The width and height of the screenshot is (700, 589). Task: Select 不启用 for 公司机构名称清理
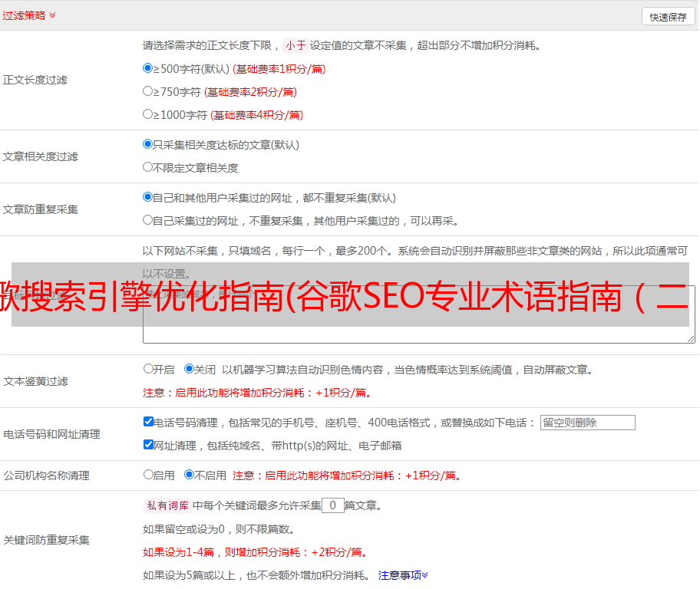pyautogui.click(x=189, y=475)
